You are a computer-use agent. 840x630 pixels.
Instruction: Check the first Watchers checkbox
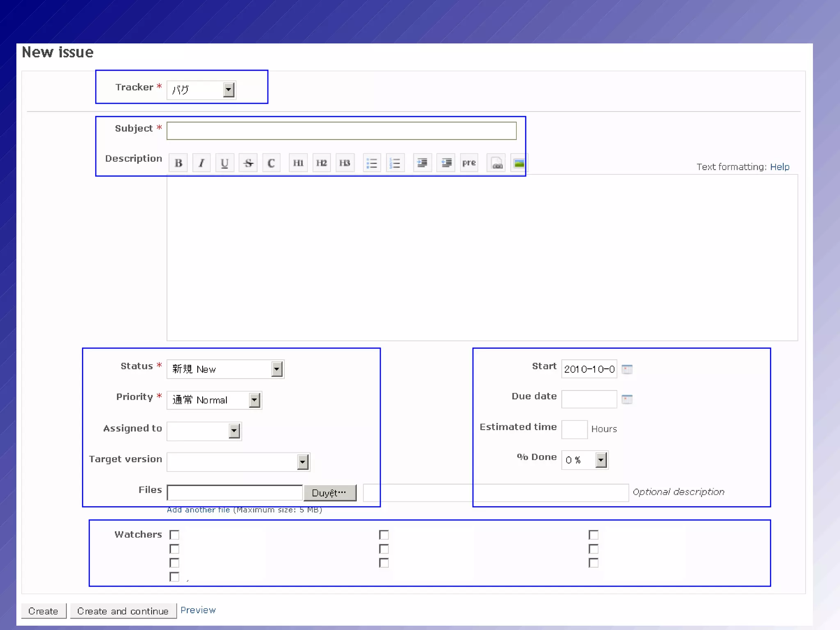pyautogui.click(x=174, y=535)
